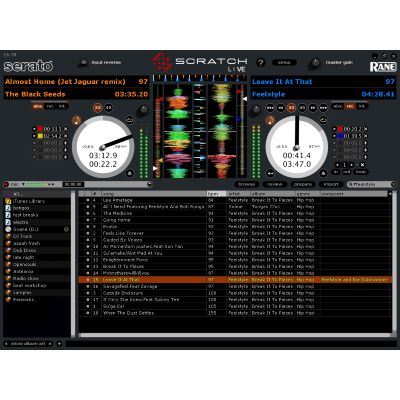Click right deck rewind button
400x400 pixels.
click(x=281, y=108)
